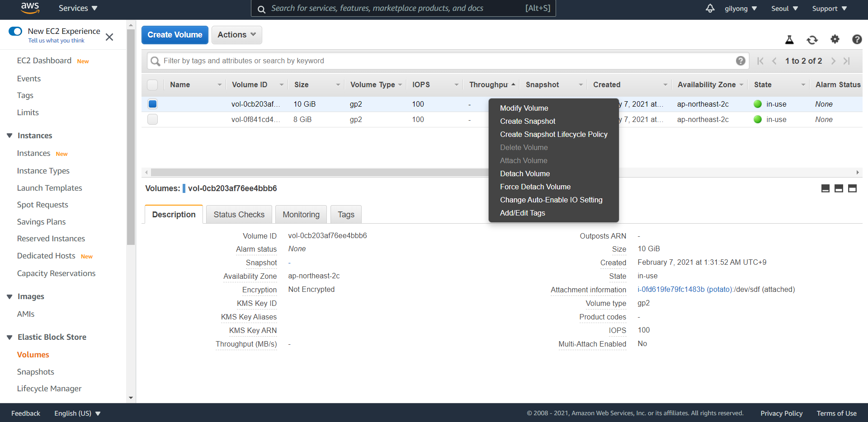This screenshot has width=868, height=422.
Task: Open Lifecycle Manager in sidebar
Action: 49,389
